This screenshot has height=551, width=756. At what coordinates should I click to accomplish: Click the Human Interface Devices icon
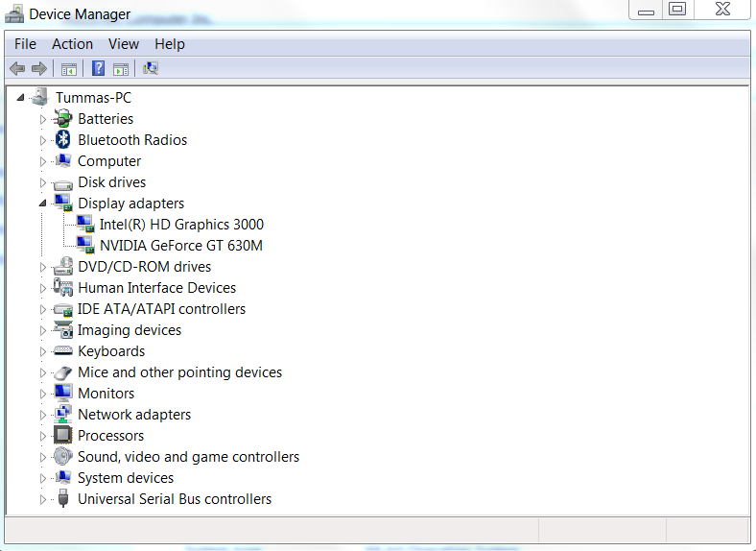(62, 288)
